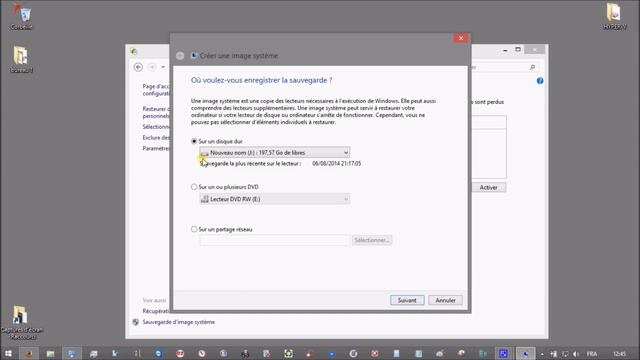The image size is (640, 360).
Task: Click the active system image wizard taskbar icon
Action: click(x=525, y=353)
